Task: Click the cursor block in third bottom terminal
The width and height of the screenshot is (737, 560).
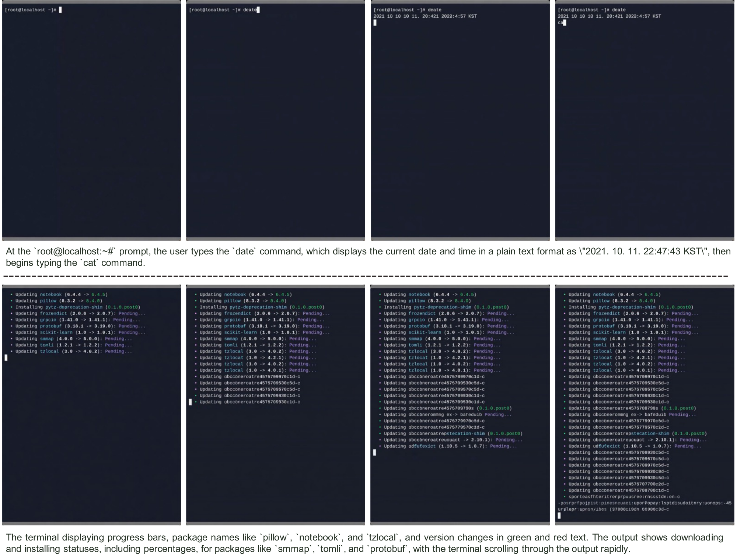Action: (x=375, y=452)
